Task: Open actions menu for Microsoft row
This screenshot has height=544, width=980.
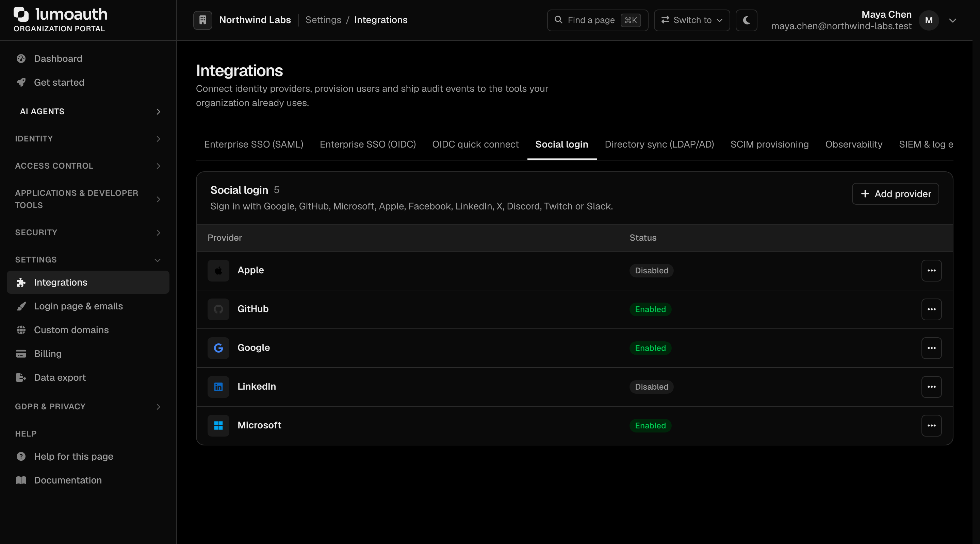Action: pos(931,426)
